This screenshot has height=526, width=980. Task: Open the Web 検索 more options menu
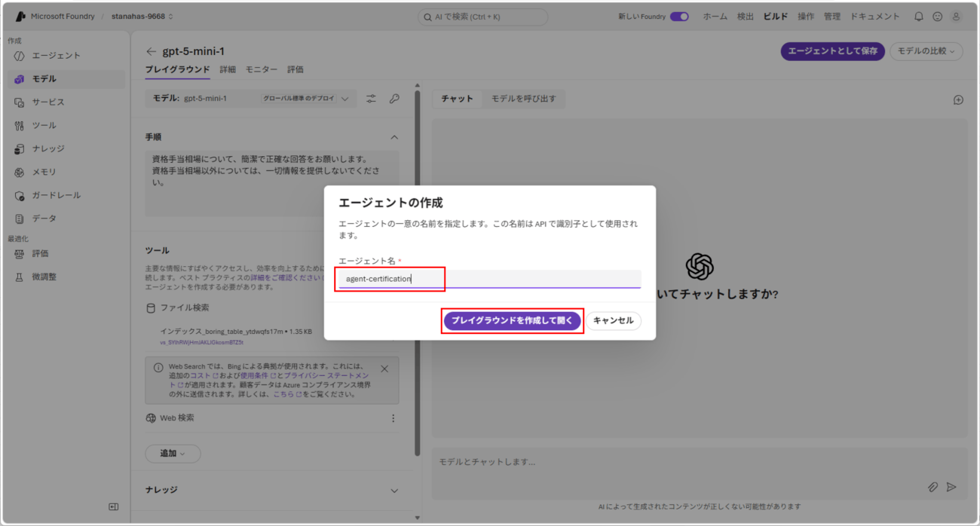pos(393,418)
